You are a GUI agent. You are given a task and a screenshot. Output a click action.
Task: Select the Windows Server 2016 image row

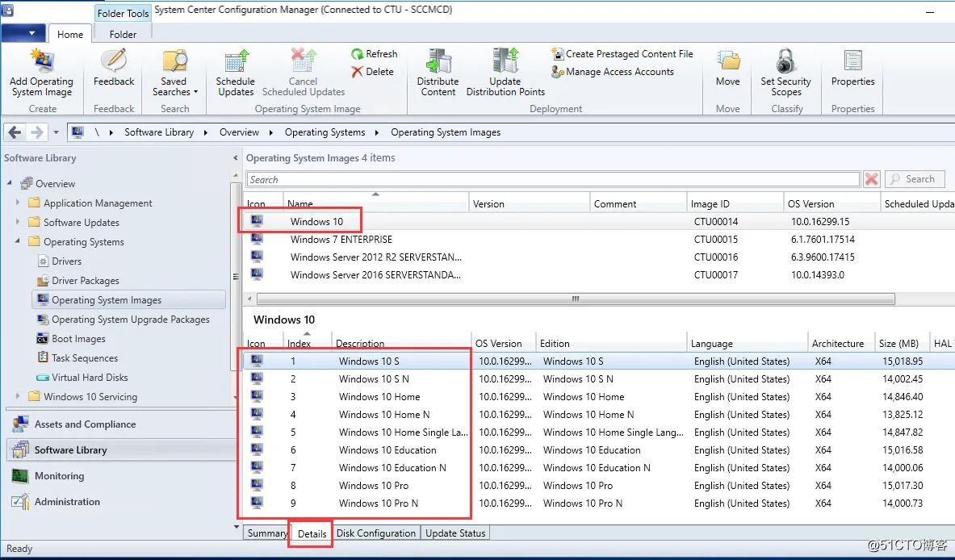[x=600, y=274]
